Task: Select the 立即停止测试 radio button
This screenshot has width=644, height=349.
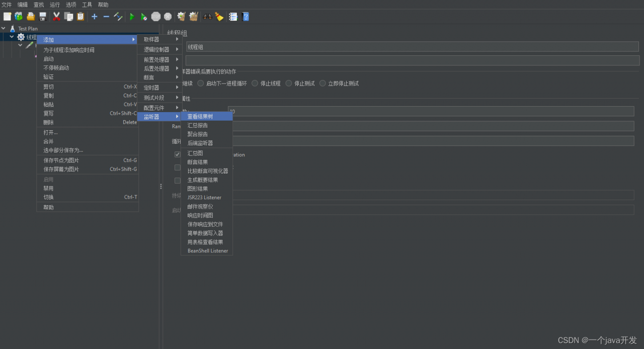Action: [x=323, y=83]
